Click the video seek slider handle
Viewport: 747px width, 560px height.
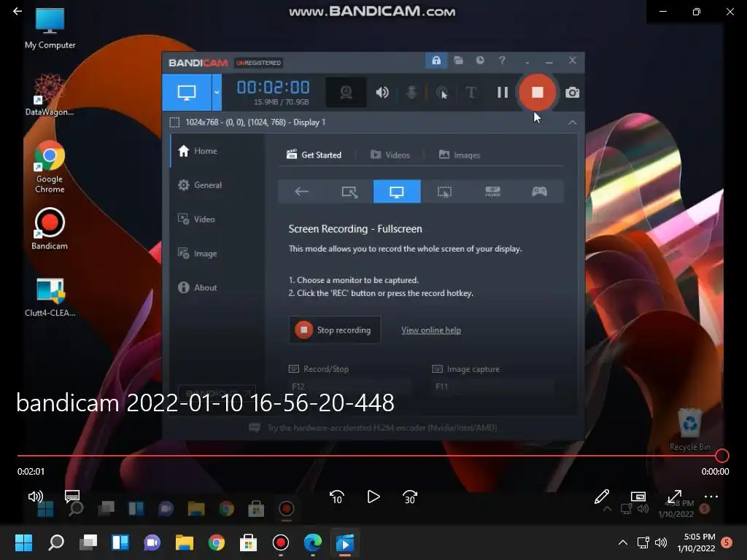click(x=721, y=456)
